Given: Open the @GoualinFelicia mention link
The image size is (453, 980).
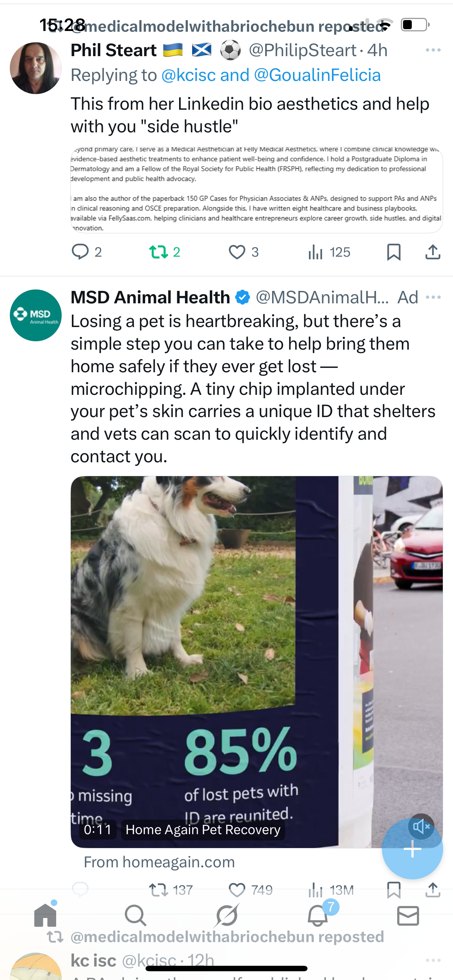Looking at the screenshot, I should 317,75.
